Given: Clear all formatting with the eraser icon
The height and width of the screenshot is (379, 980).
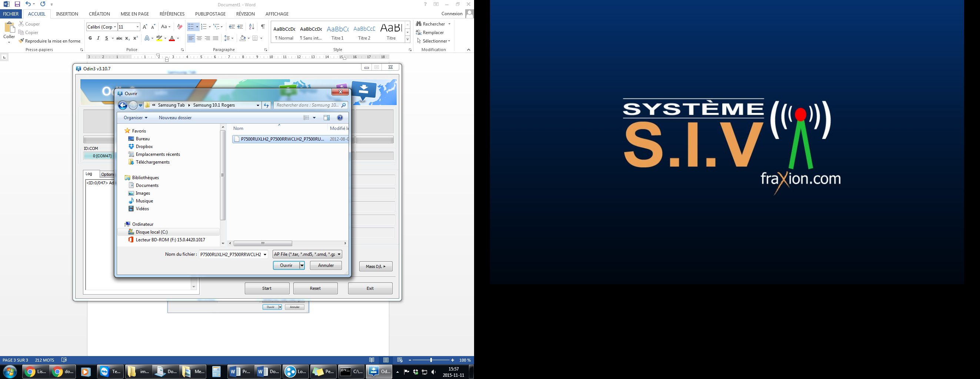Looking at the screenshot, I should click(x=180, y=27).
